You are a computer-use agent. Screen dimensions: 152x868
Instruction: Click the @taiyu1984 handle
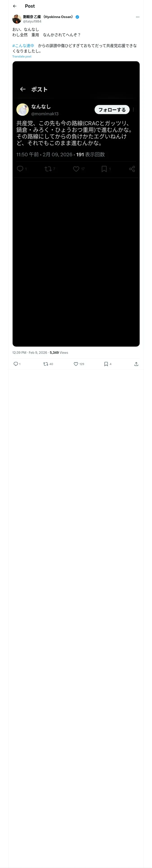32,21
